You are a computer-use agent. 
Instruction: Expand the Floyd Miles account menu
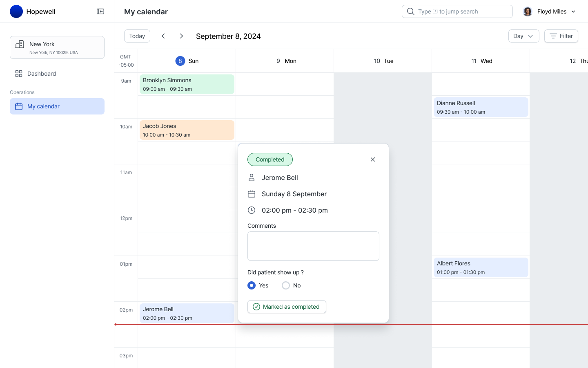tap(573, 11)
